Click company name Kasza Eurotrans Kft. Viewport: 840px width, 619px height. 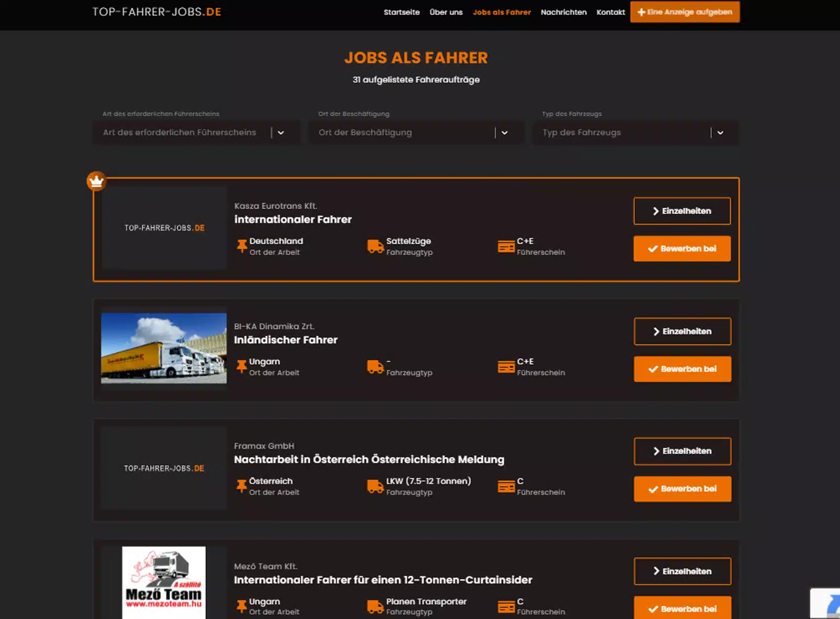pos(276,206)
